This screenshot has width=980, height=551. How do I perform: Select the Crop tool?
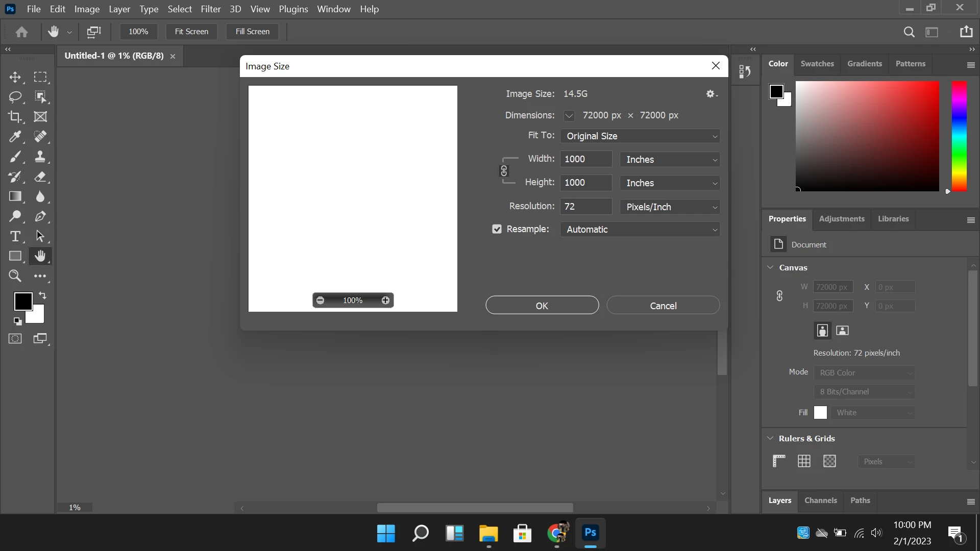tap(15, 117)
